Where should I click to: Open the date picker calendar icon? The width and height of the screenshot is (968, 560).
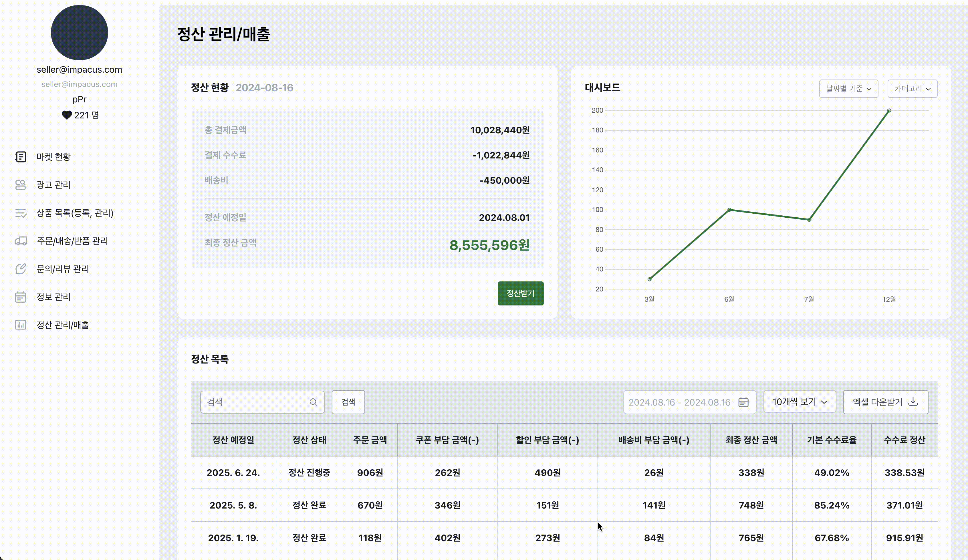tap(743, 402)
